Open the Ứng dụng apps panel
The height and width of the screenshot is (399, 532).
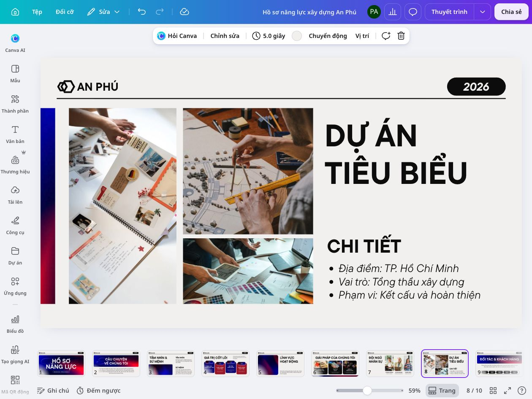pyautogui.click(x=15, y=286)
